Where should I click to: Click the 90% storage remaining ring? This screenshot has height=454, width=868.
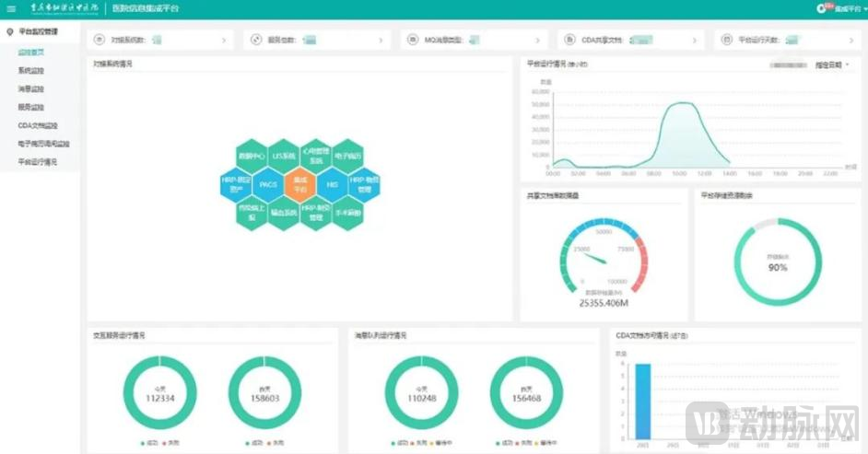click(x=778, y=262)
